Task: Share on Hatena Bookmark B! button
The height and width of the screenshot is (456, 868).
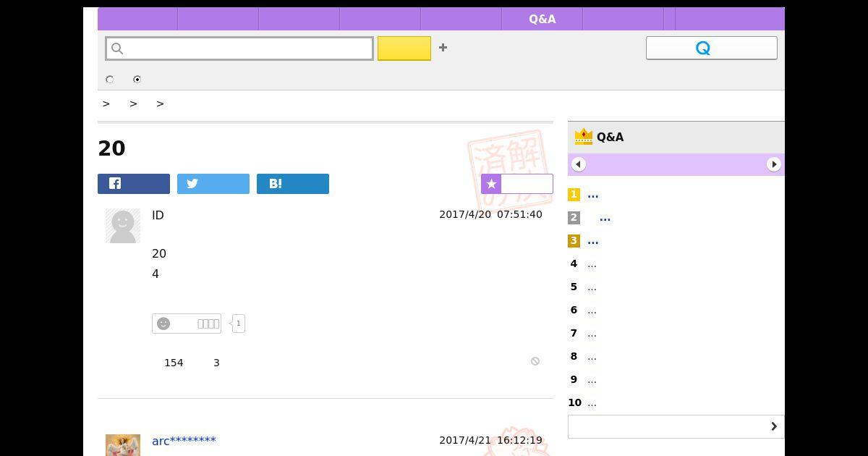Action: click(x=293, y=184)
